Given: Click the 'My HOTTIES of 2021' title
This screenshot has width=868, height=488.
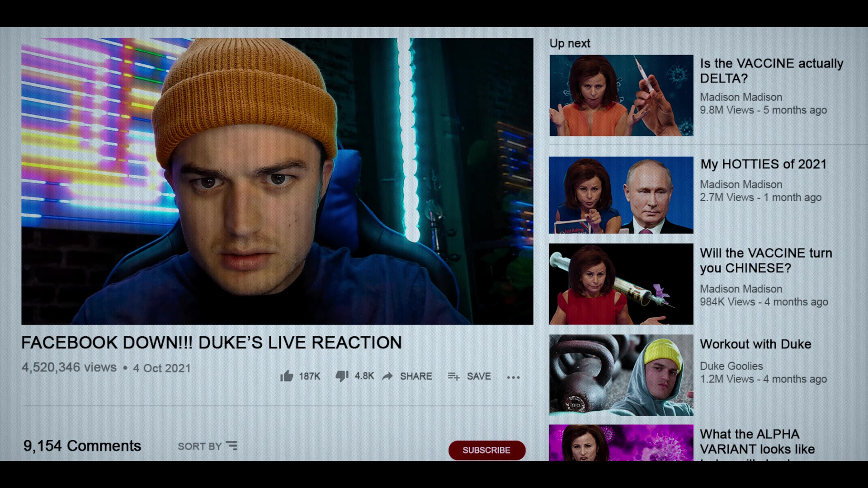Looking at the screenshot, I should (763, 164).
